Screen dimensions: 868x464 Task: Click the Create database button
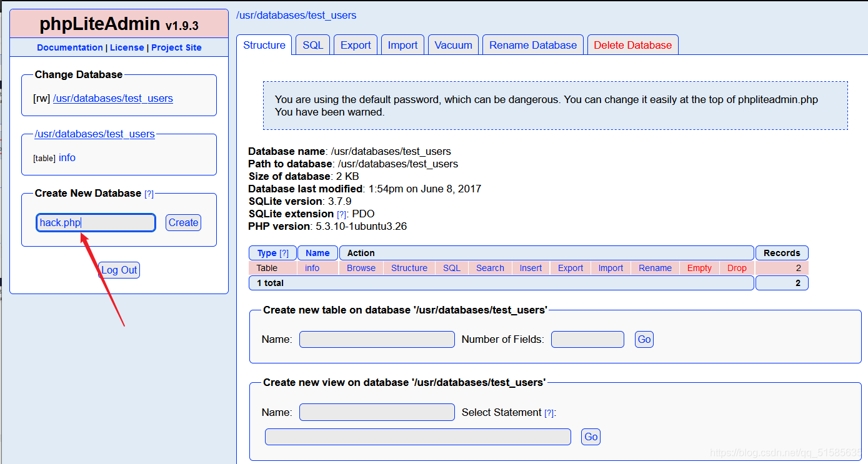(183, 222)
